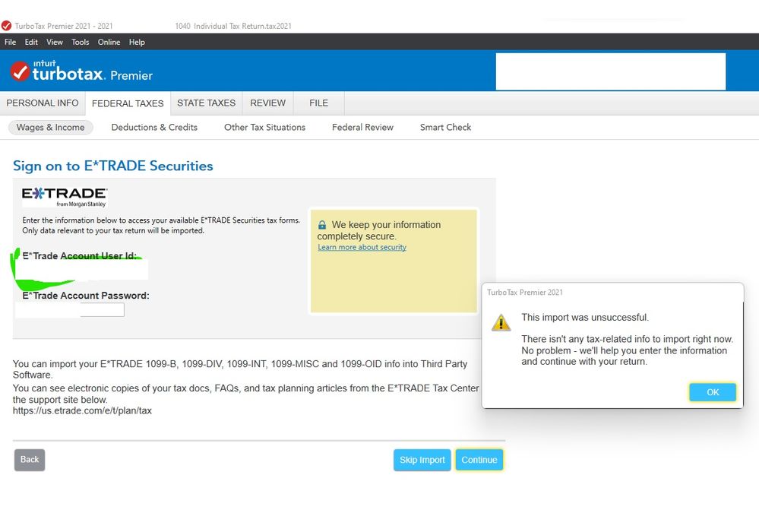Click the E*TRADE logo image
Screen dimensions: 759x532
coord(65,197)
